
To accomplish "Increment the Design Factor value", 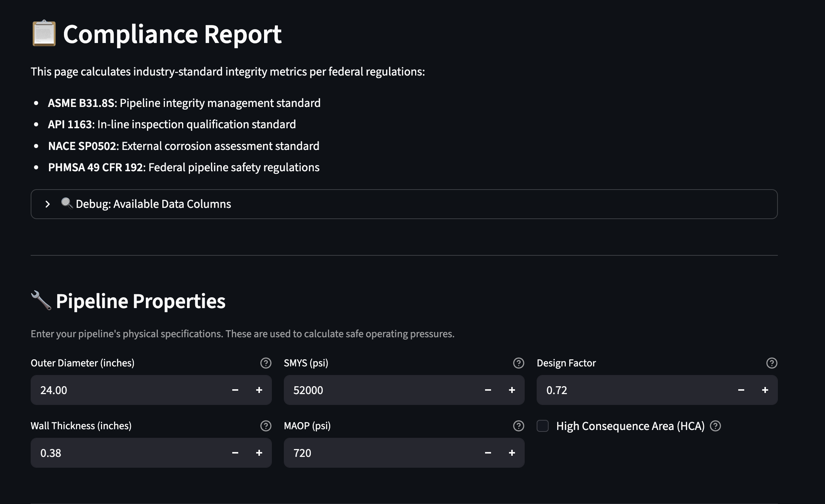I will click(765, 390).
